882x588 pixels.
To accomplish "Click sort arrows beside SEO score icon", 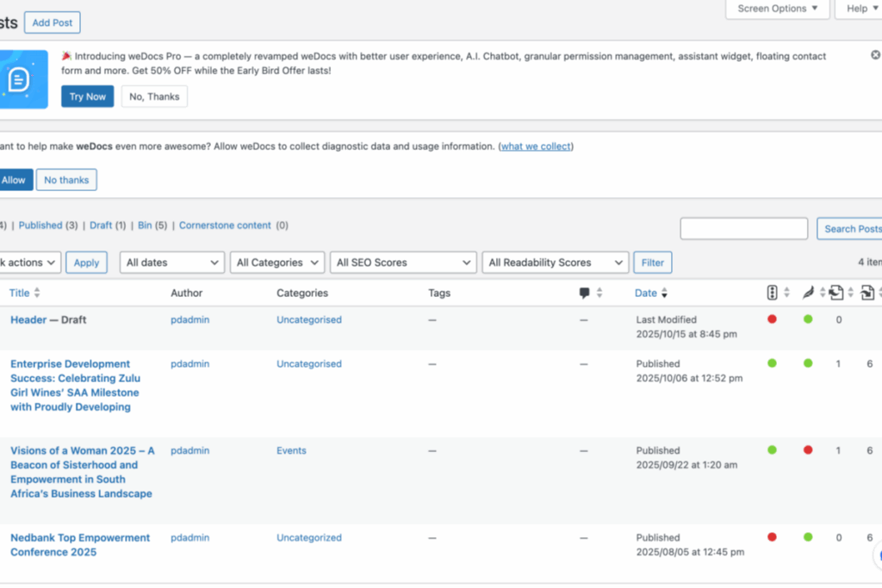I will [787, 293].
